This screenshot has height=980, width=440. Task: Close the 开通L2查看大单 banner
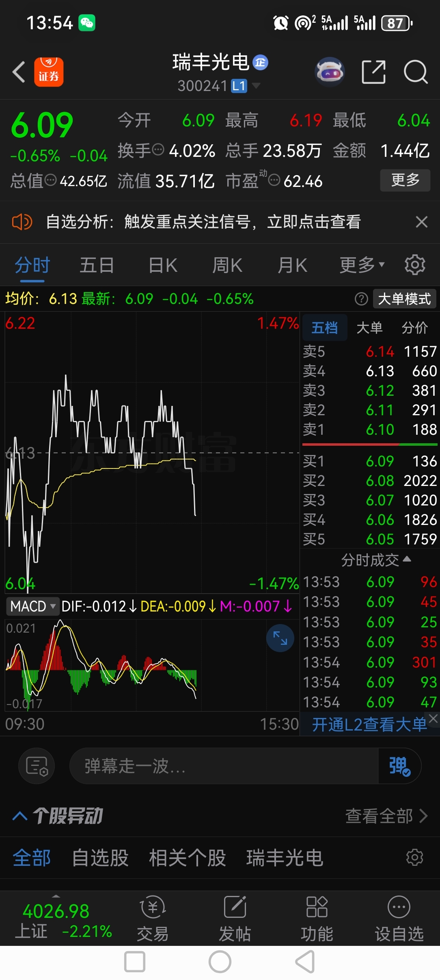click(434, 719)
